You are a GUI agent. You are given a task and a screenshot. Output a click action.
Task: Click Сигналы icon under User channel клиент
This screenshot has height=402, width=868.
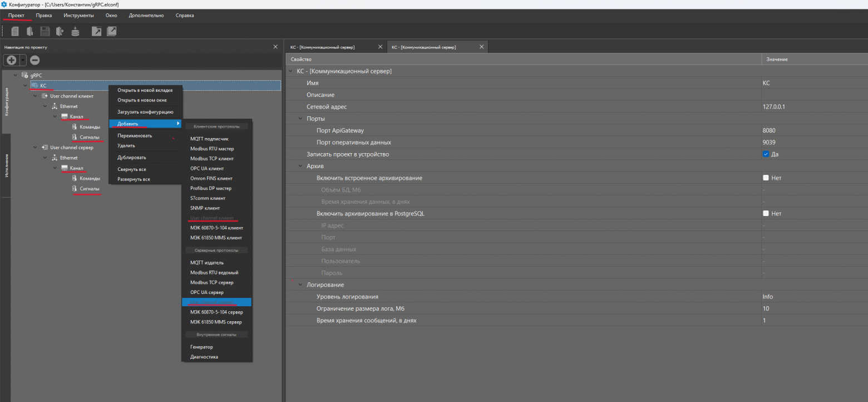(x=74, y=137)
